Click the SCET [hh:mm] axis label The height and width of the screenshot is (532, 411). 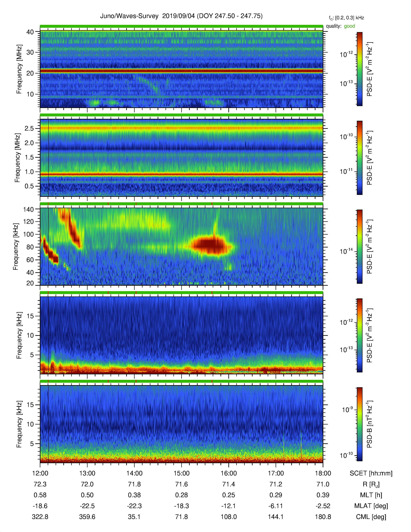click(x=371, y=473)
